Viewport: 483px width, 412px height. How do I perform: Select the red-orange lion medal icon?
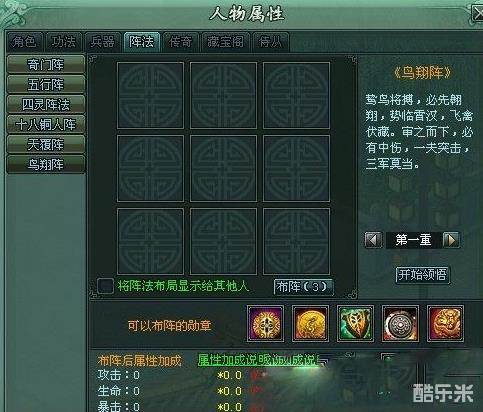tap(445, 323)
